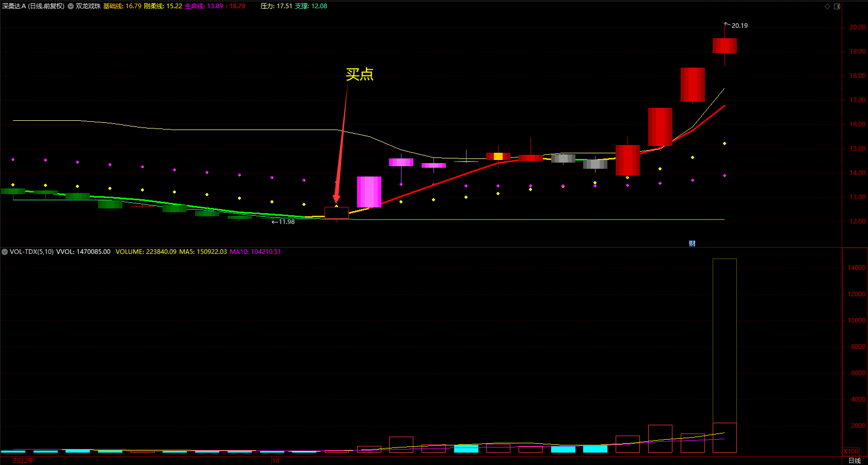Screen dimensions: 868x465
Task: Click the 20.00 price axis label
Action: 858,27
